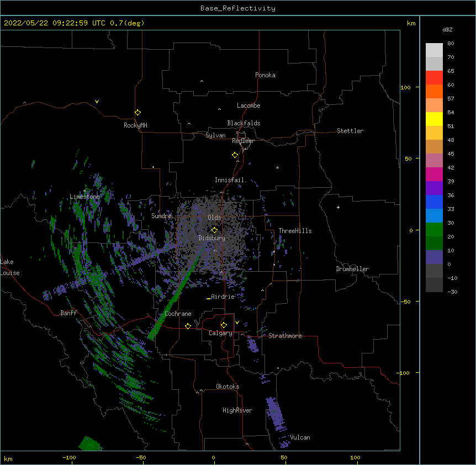Click the Airdrie city label
Image resolution: width=476 pixels, height=465 pixels.
click(223, 297)
